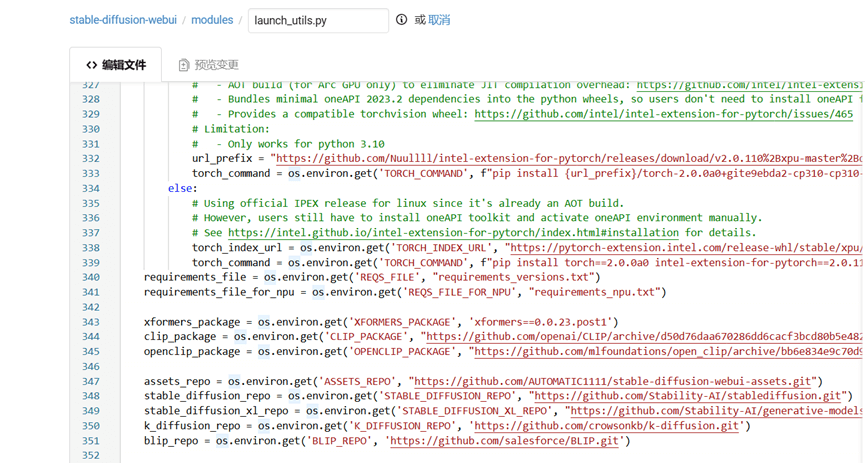This screenshot has width=865, height=463.
Task: Open the Nuullll intel-extension releases URL
Action: pyautogui.click(x=569, y=159)
